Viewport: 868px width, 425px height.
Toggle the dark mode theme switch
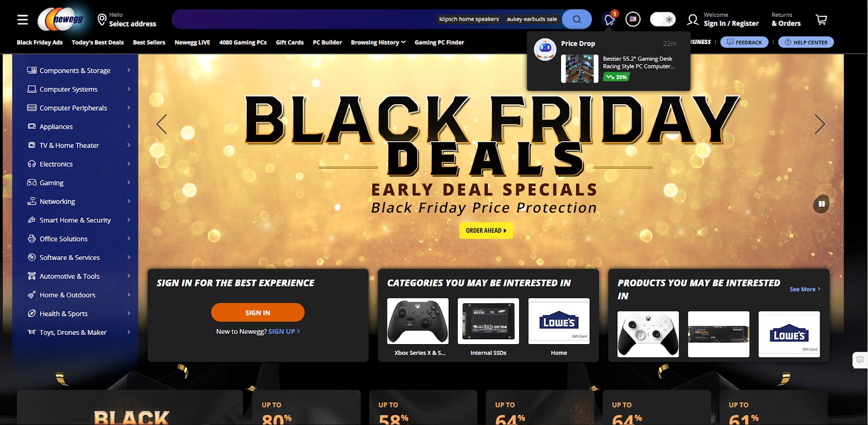(x=662, y=19)
